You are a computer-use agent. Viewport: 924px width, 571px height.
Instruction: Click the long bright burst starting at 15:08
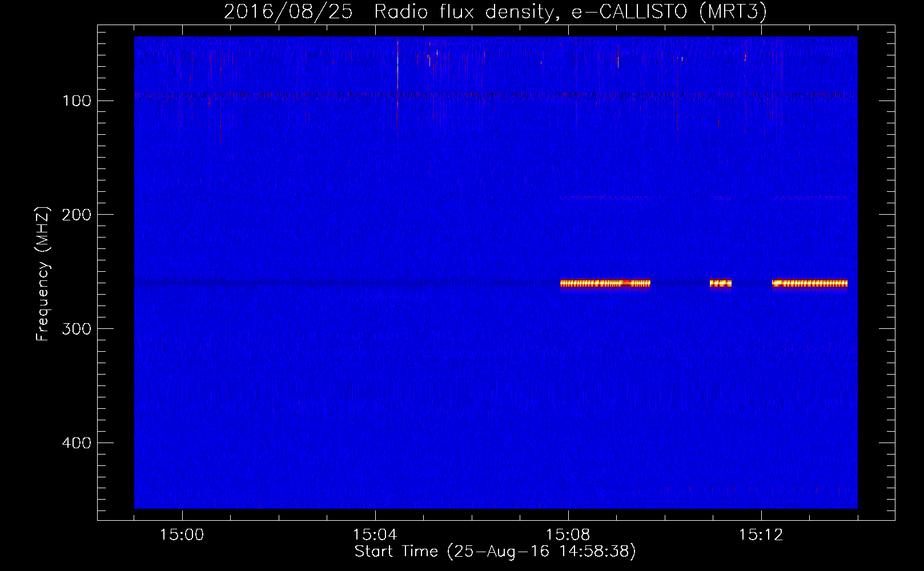pos(605,283)
